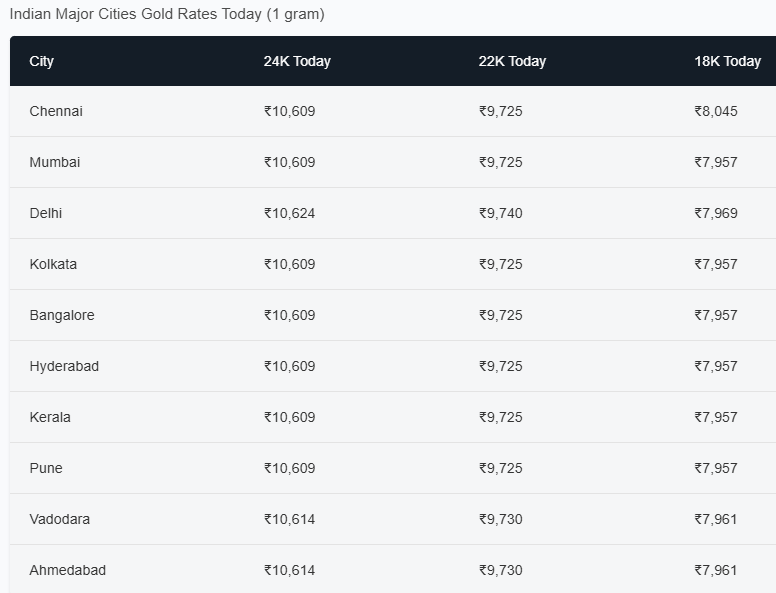The width and height of the screenshot is (776, 593).
Task: Select Delhi's 22K rate ₹9,740
Action: (500, 213)
